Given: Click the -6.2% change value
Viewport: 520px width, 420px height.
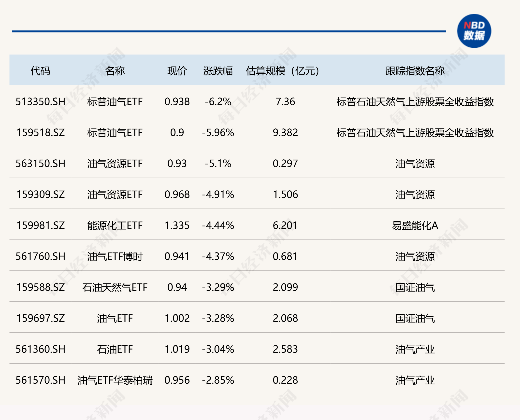Looking at the screenshot, I should tap(218, 102).
